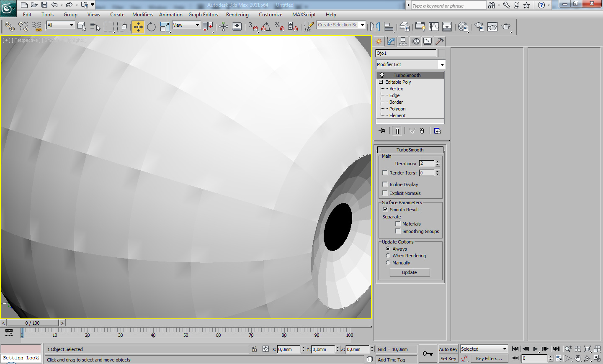This screenshot has width=603, height=364.
Task: Open the Modifier List dropdown
Action: 442,64
